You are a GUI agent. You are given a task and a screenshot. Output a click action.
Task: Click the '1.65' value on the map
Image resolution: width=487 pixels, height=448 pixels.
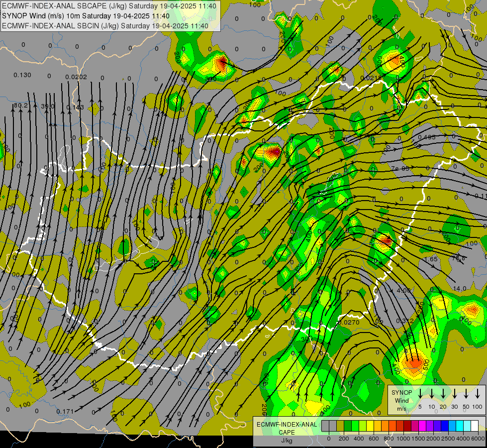(x=431, y=259)
